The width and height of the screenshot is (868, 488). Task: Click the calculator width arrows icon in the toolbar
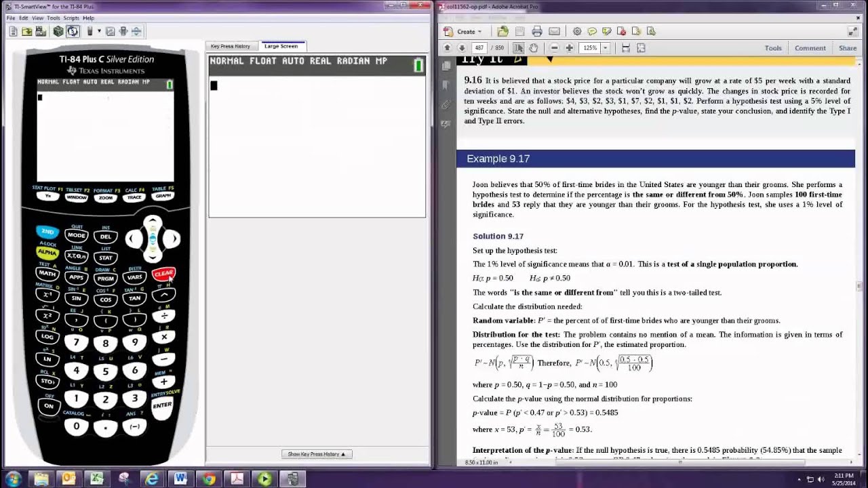coord(123,31)
